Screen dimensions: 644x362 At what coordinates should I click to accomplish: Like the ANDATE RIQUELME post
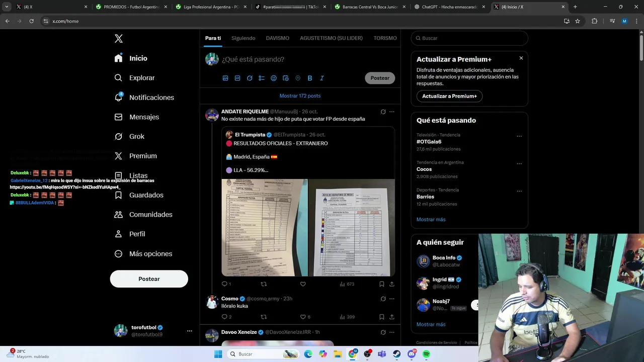pos(303,284)
